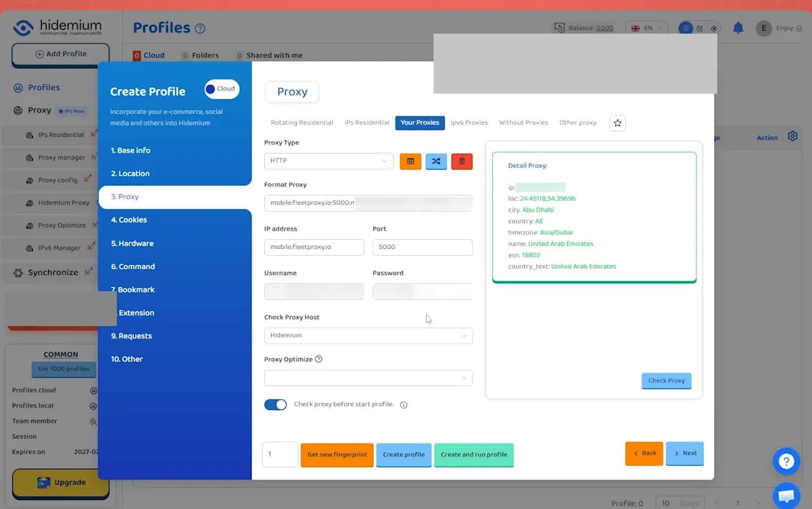Toggle the Cloud switch in Create Profile

point(222,89)
